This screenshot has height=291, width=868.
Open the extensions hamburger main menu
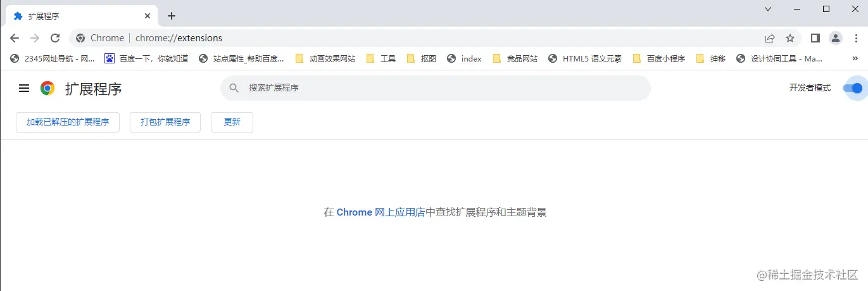pos(24,88)
